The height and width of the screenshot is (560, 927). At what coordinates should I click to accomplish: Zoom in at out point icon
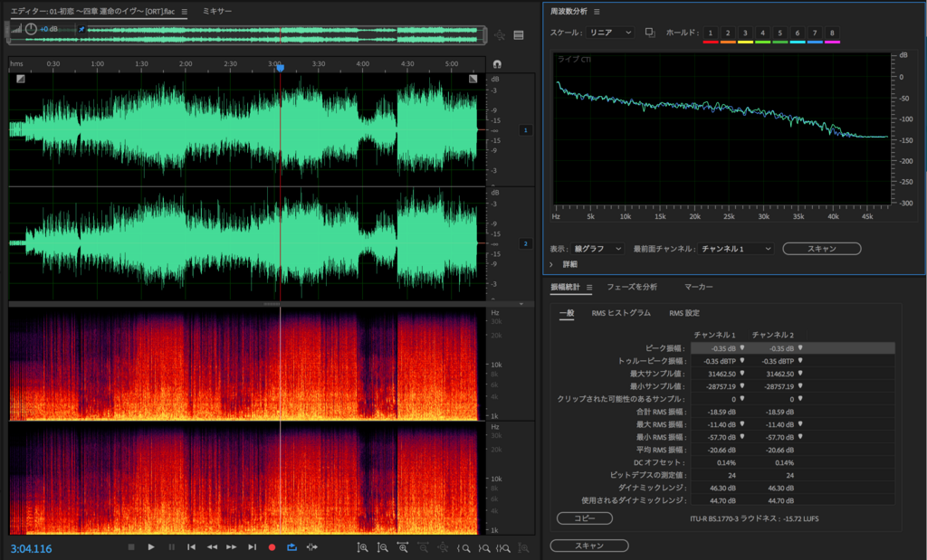tap(483, 548)
